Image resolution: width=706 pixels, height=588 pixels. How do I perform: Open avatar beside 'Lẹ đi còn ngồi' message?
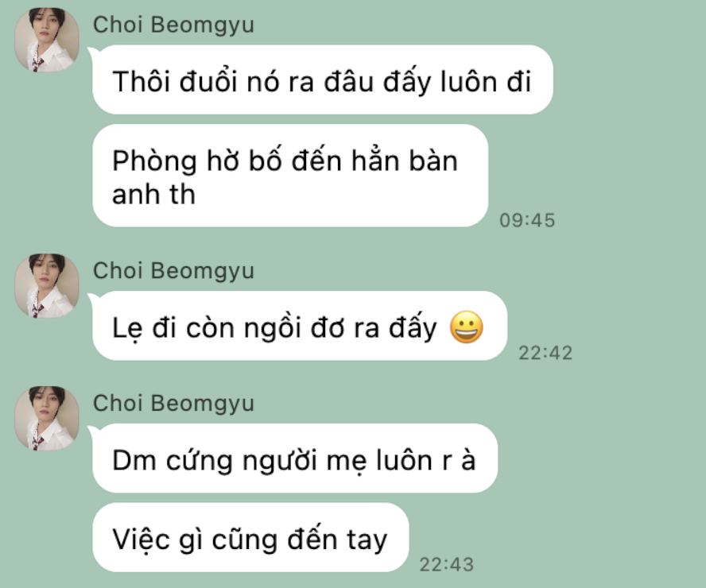(x=47, y=286)
